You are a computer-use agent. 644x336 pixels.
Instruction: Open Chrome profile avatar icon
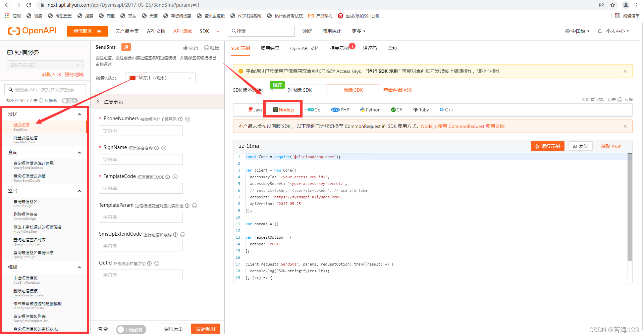626,5
